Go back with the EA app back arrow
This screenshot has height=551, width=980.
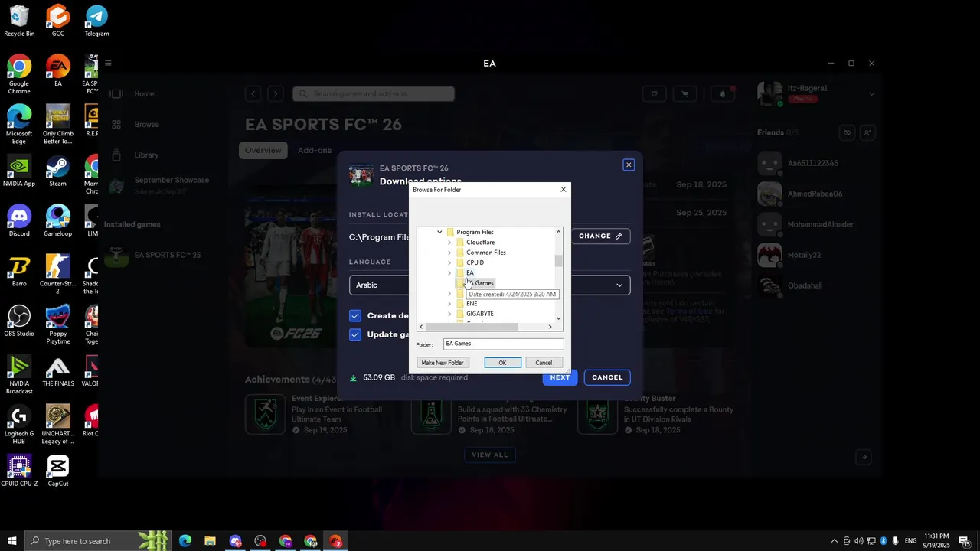[253, 94]
